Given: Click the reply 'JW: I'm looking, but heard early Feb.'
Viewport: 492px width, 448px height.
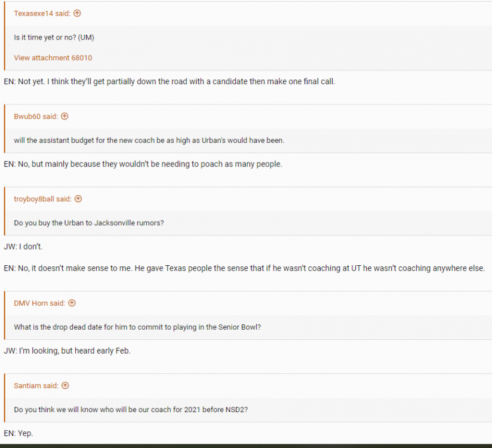Looking at the screenshot, I should [x=67, y=351].
